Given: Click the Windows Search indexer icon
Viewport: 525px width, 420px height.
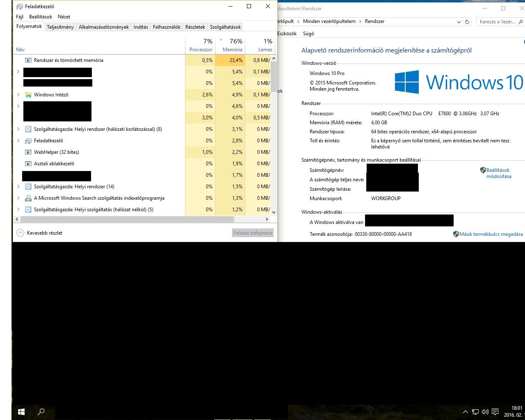Looking at the screenshot, I should coord(28,198).
